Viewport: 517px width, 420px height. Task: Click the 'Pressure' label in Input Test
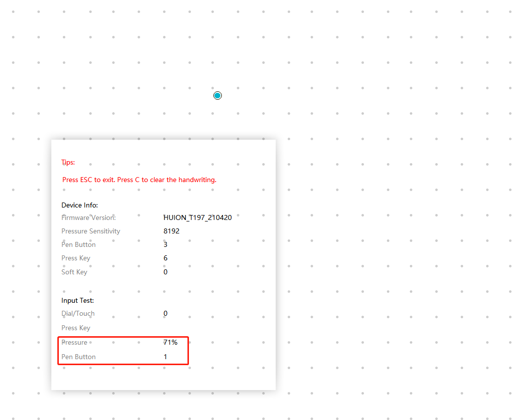[x=74, y=343]
